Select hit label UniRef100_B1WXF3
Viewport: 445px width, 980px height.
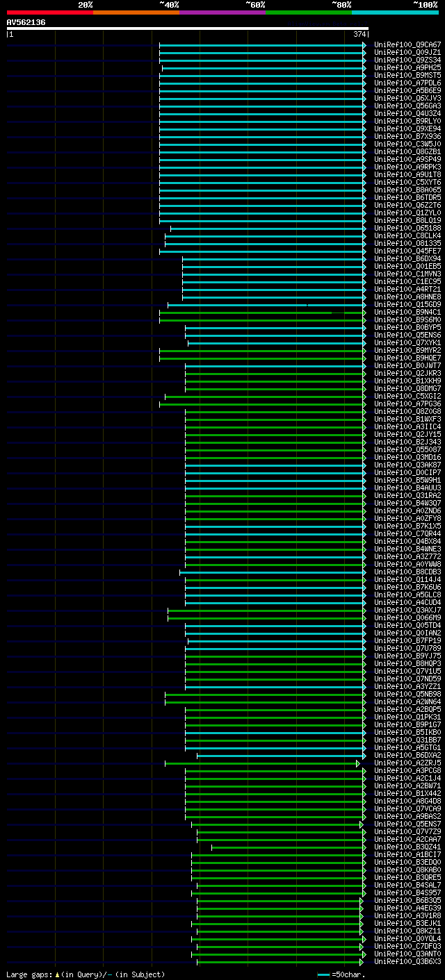(x=407, y=419)
